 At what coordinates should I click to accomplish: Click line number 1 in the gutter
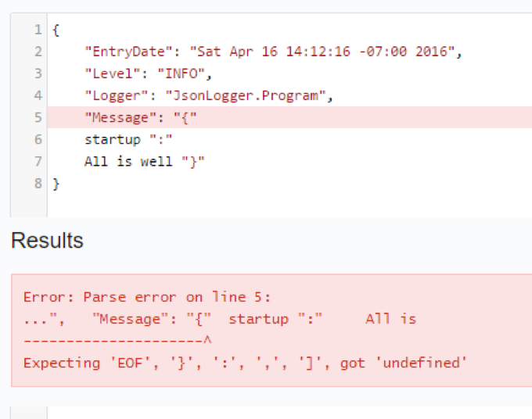pyautogui.click(x=38, y=30)
